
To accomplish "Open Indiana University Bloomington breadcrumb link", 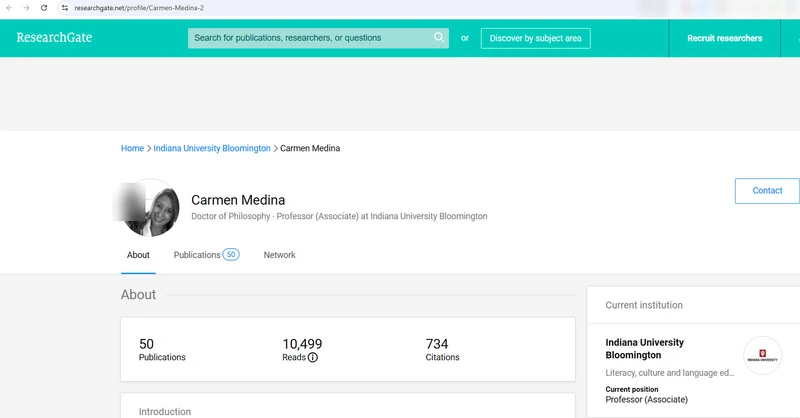I will tap(212, 148).
